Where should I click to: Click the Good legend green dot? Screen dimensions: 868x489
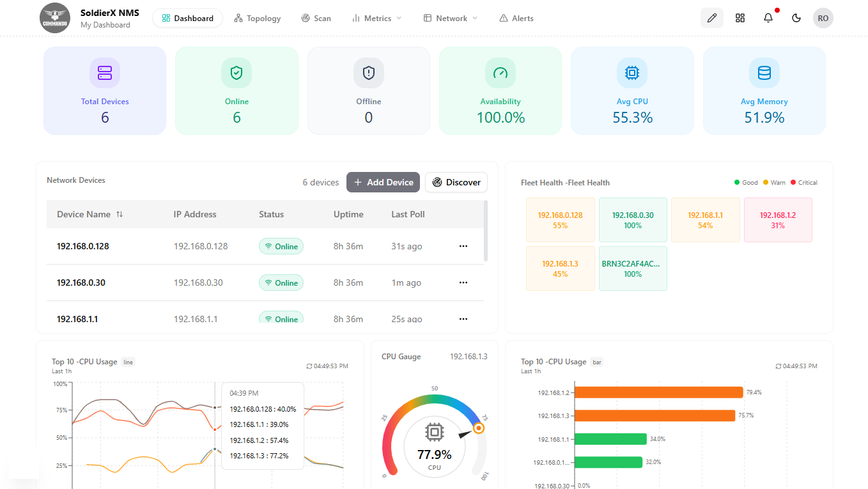pos(737,183)
